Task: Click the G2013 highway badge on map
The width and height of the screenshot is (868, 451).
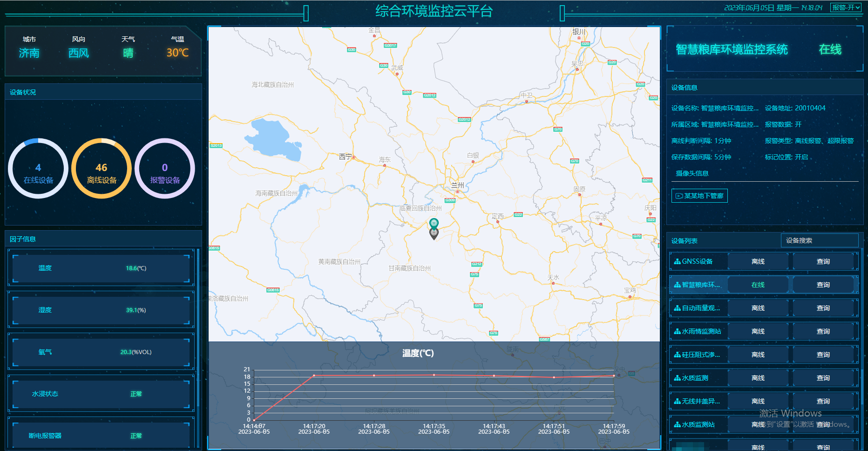Action: tap(216, 145)
